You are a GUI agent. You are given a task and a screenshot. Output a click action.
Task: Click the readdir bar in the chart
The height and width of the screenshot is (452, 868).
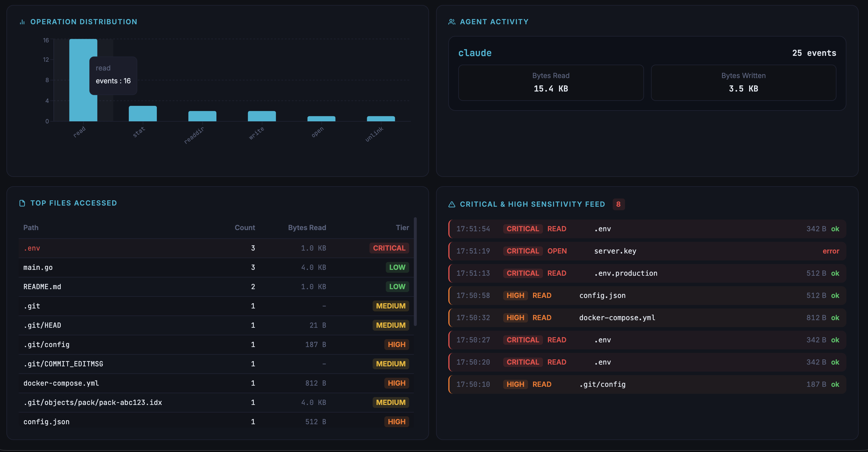pyautogui.click(x=202, y=116)
